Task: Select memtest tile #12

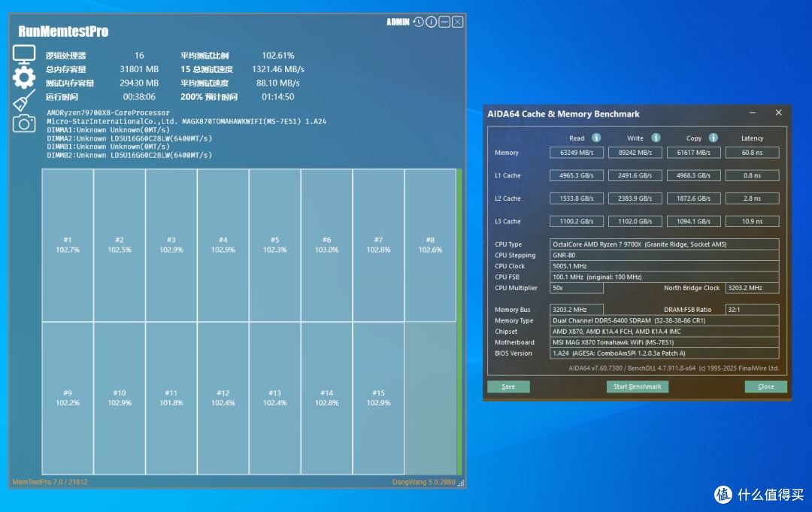Action: [x=223, y=398]
